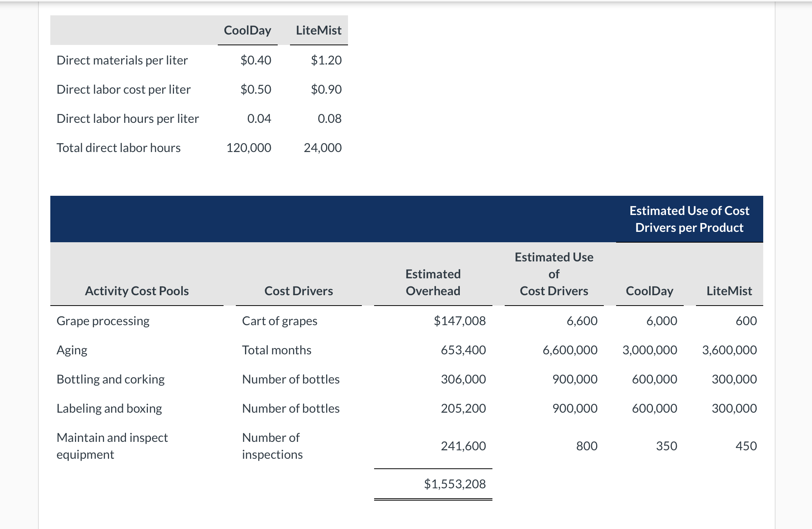Click the Grape processing row label
The height and width of the screenshot is (529, 812).
coord(103,321)
